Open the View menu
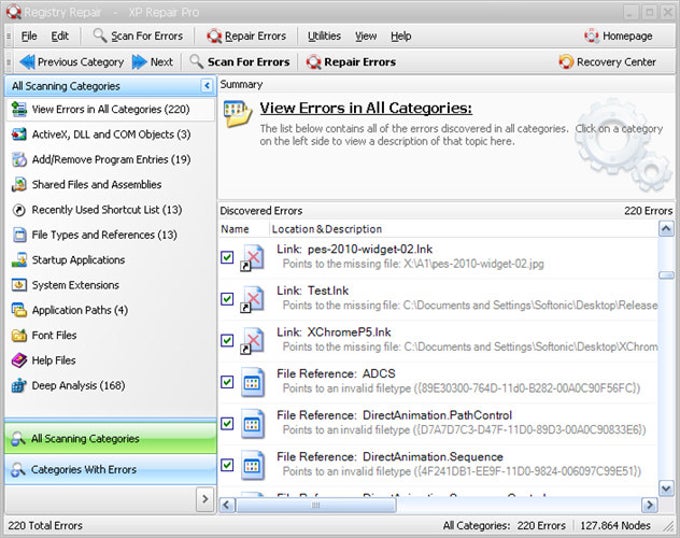680x538 pixels. tap(366, 36)
